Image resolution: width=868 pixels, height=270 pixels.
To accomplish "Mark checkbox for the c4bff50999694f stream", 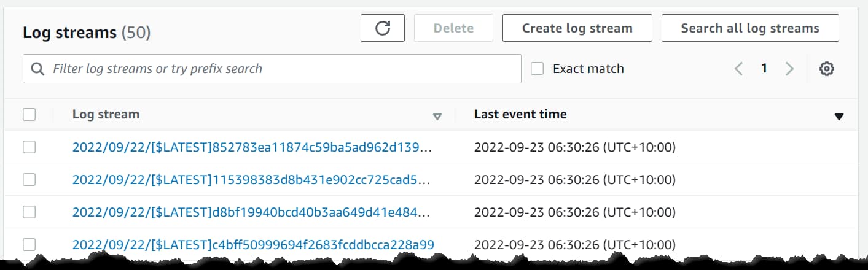I will click(29, 245).
